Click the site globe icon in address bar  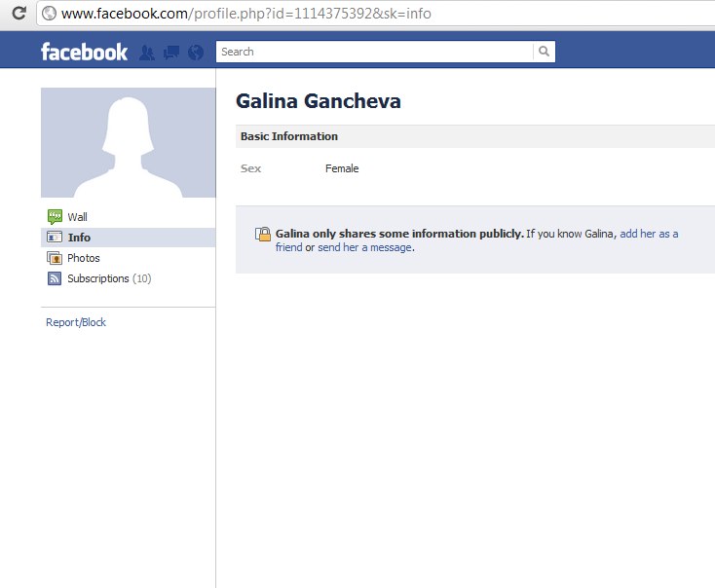tap(49, 14)
